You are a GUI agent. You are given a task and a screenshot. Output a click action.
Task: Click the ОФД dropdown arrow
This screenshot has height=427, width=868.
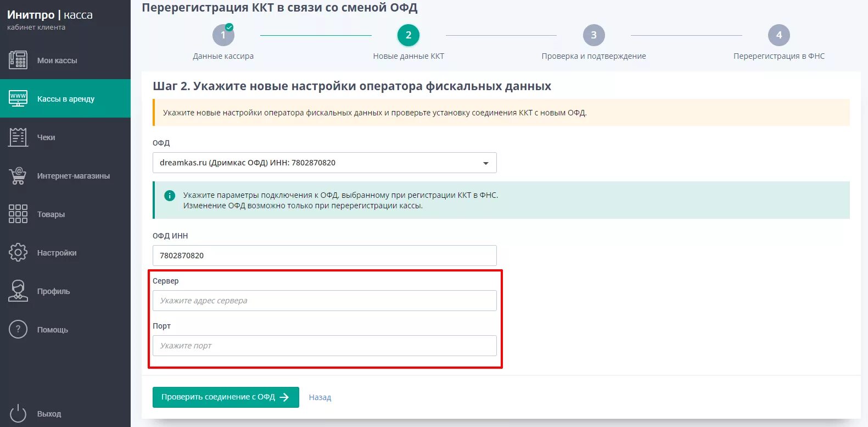tap(485, 163)
